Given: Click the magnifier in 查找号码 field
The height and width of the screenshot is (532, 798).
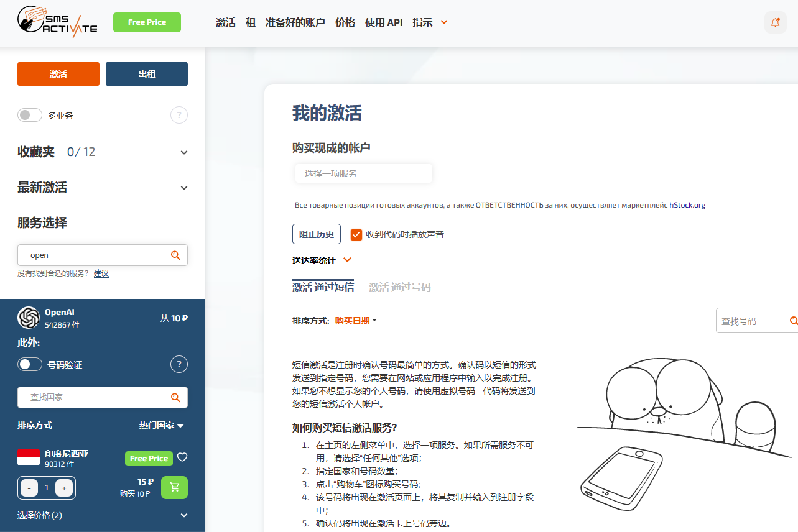Looking at the screenshot, I should tap(794, 321).
